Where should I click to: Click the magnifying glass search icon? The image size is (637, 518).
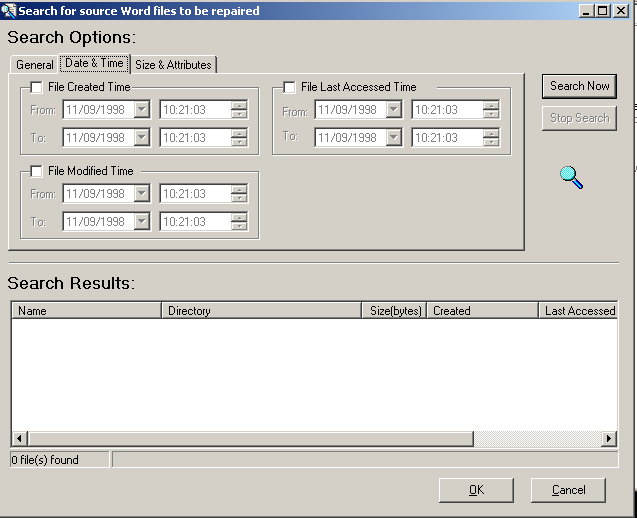click(571, 177)
